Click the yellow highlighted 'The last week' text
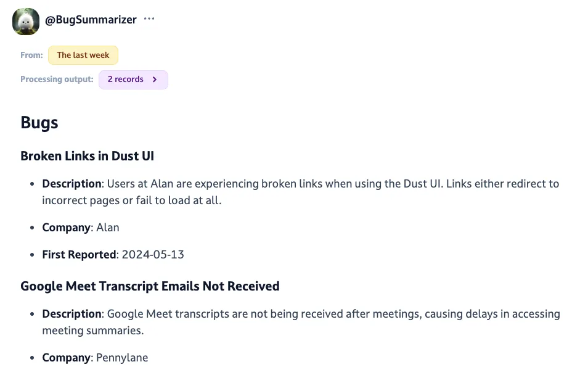The height and width of the screenshot is (367, 588). [83, 55]
